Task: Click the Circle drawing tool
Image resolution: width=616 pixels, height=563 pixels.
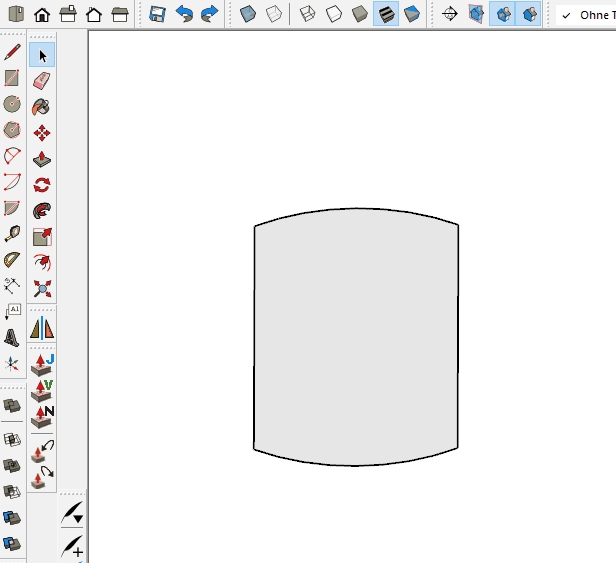Action: 12,104
